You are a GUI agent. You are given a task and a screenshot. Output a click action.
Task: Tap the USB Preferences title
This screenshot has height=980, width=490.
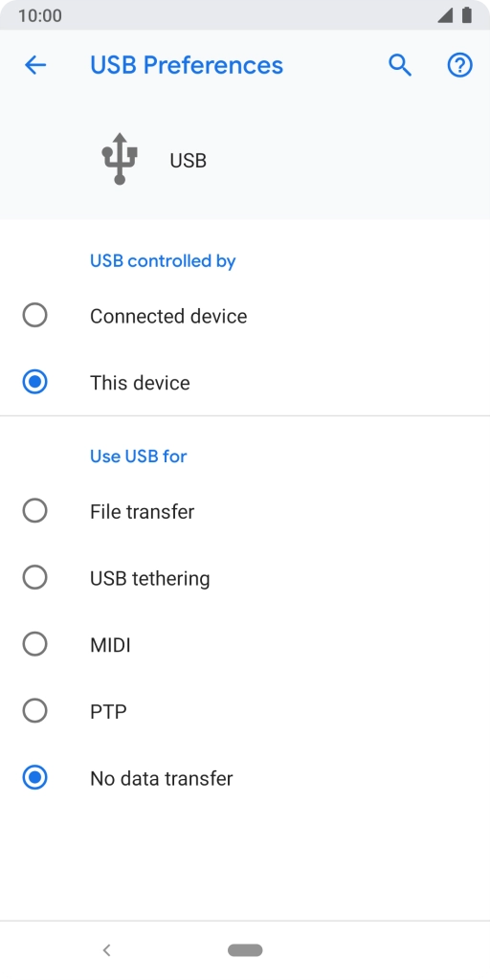(187, 65)
